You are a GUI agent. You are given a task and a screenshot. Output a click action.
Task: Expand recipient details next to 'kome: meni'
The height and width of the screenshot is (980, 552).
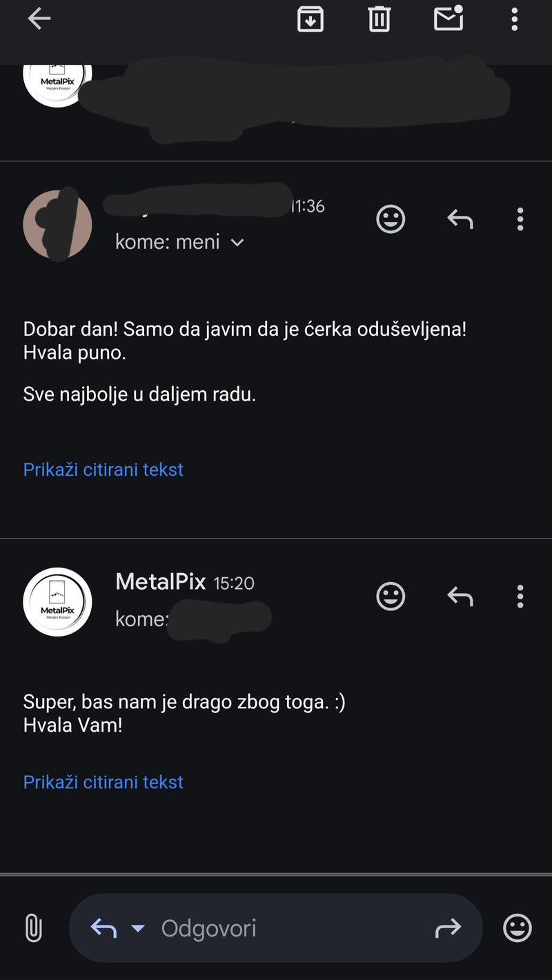pos(237,242)
